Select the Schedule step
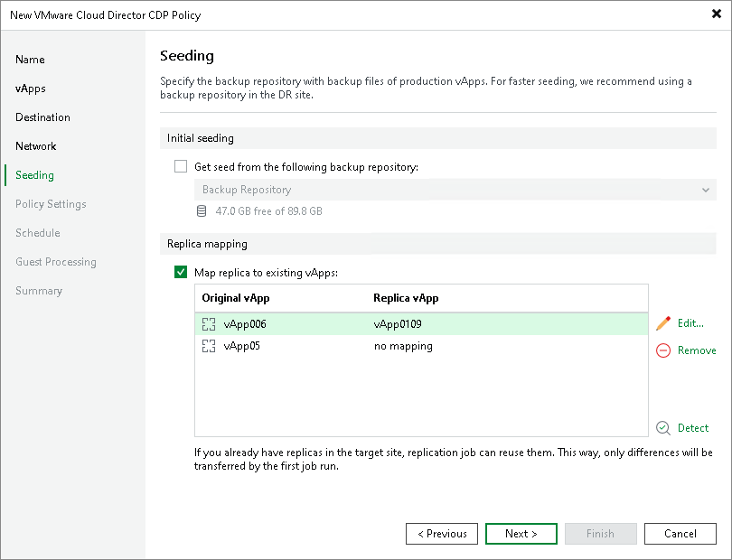This screenshot has width=732, height=560. click(38, 233)
